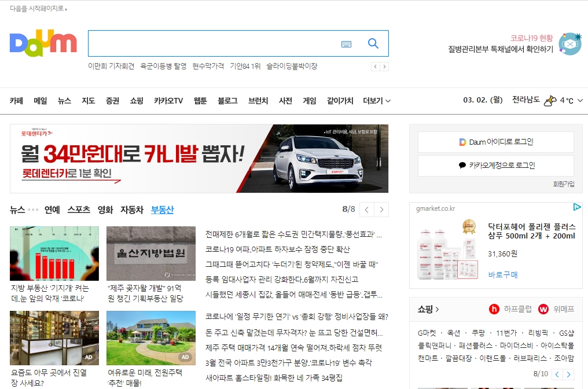Image resolution: width=588 pixels, height=389 pixels.
Task: Click the 바로구매 link
Action: click(503, 275)
